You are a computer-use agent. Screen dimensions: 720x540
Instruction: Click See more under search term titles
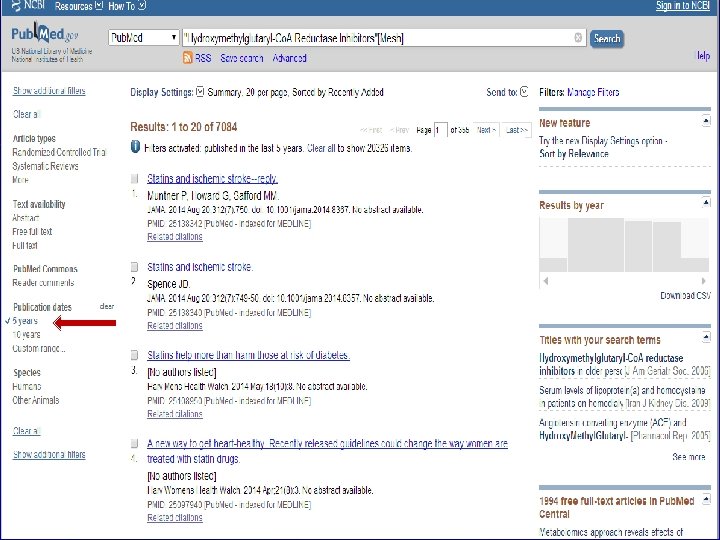(x=689, y=457)
